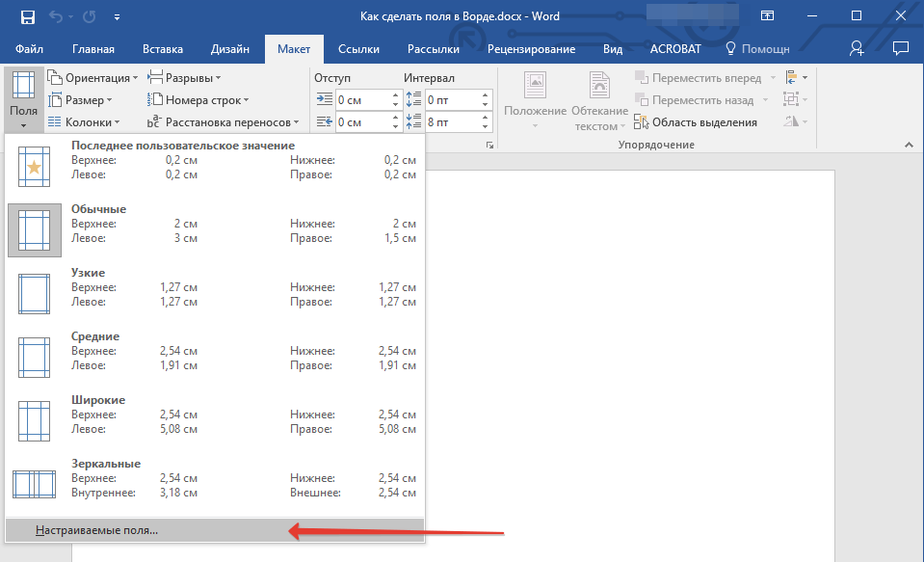
Task: Switch to the Вставка tab
Action: point(162,49)
